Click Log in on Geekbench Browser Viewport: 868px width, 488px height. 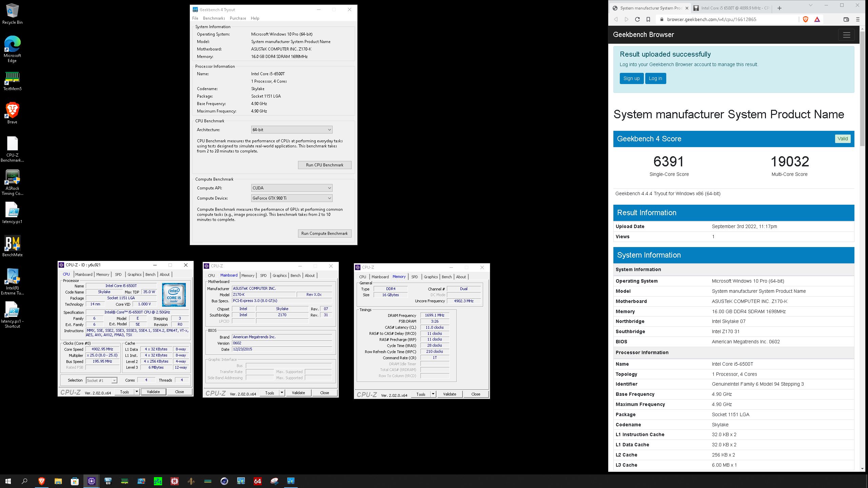[655, 78]
